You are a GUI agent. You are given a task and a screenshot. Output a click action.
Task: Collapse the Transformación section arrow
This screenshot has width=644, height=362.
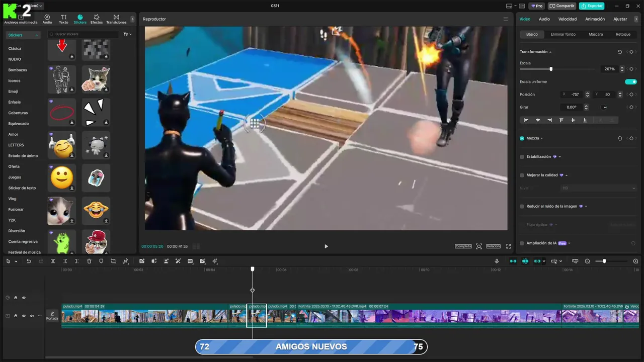point(550,52)
